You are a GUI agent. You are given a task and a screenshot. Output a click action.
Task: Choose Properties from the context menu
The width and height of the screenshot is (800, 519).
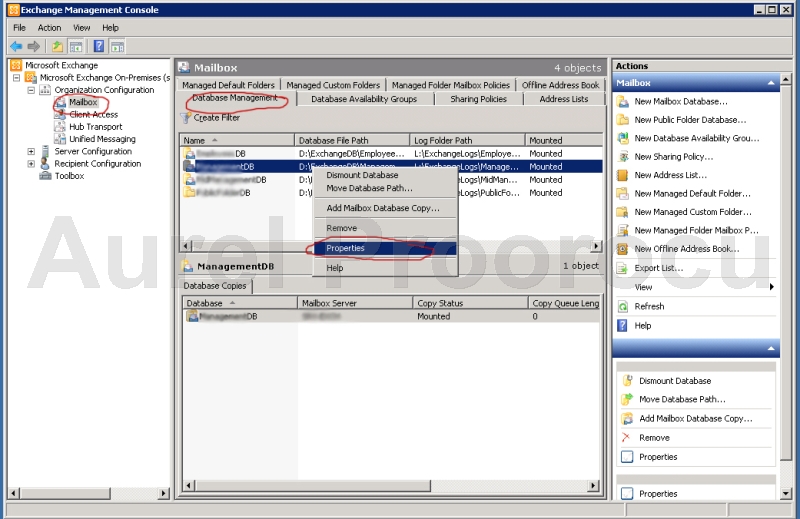(385, 248)
